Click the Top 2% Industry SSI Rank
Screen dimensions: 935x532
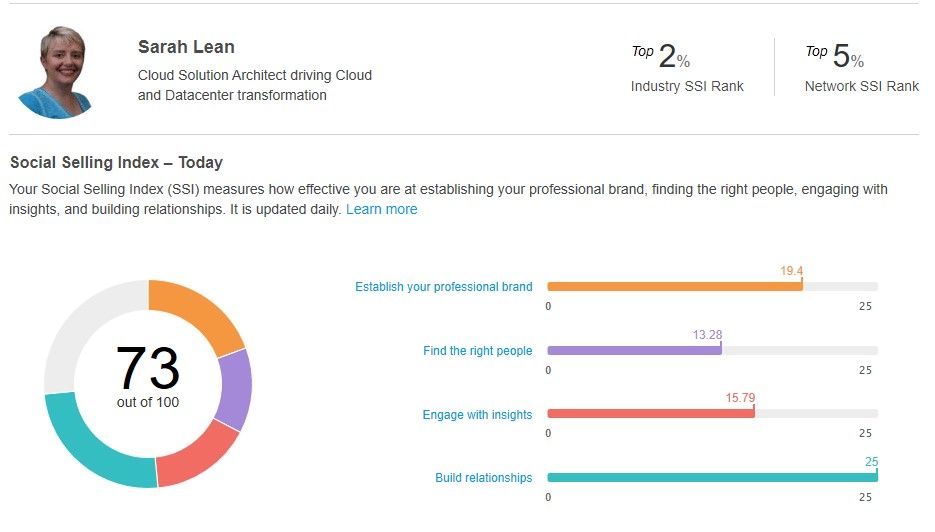(x=687, y=68)
